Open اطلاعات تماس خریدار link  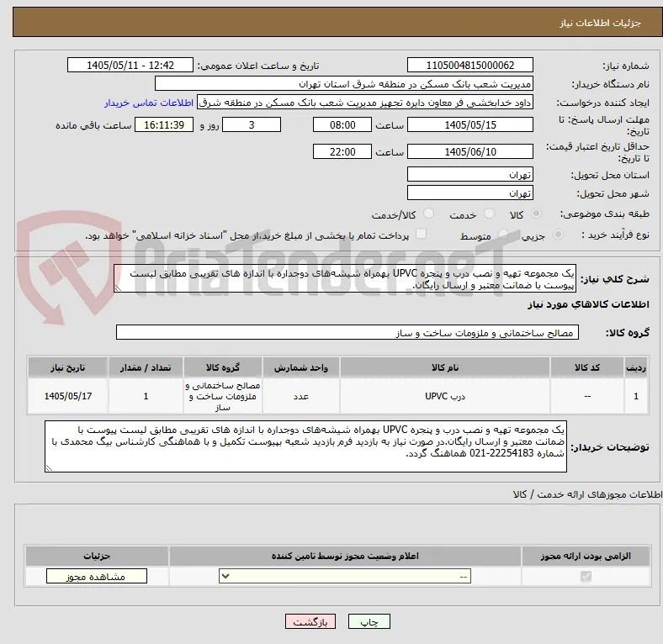(149, 103)
